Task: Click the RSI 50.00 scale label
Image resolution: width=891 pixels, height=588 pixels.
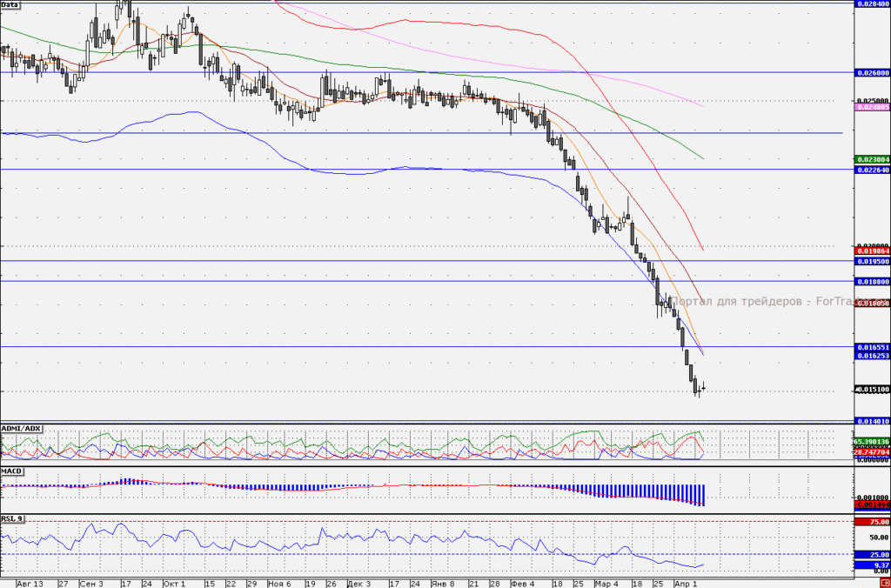Action: pyautogui.click(x=879, y=538)
